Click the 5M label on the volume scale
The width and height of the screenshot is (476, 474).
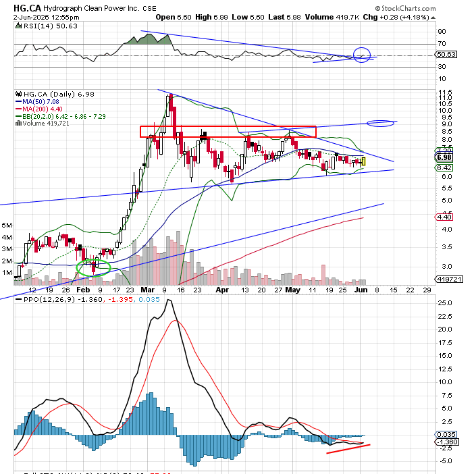pos(7,226)
